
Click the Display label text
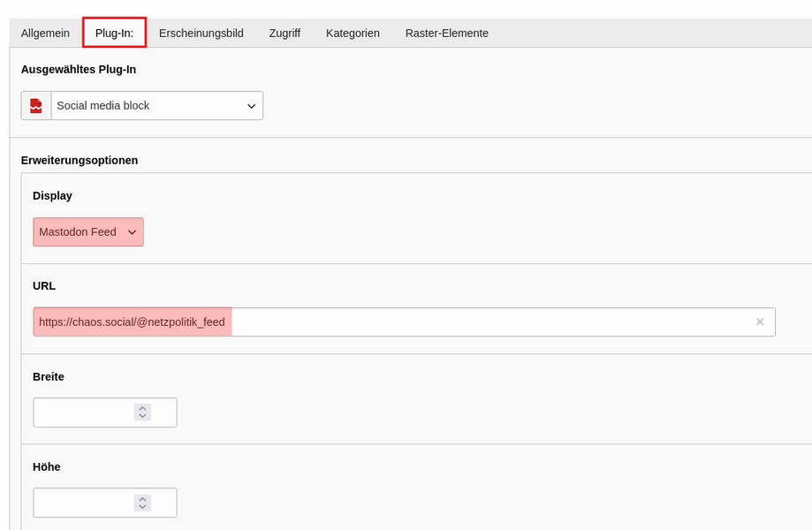[x=52, y=195]
